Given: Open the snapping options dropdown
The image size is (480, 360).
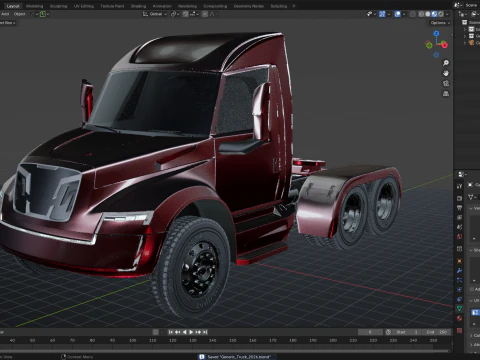Looking at the screenshot, I should [195, 14].
